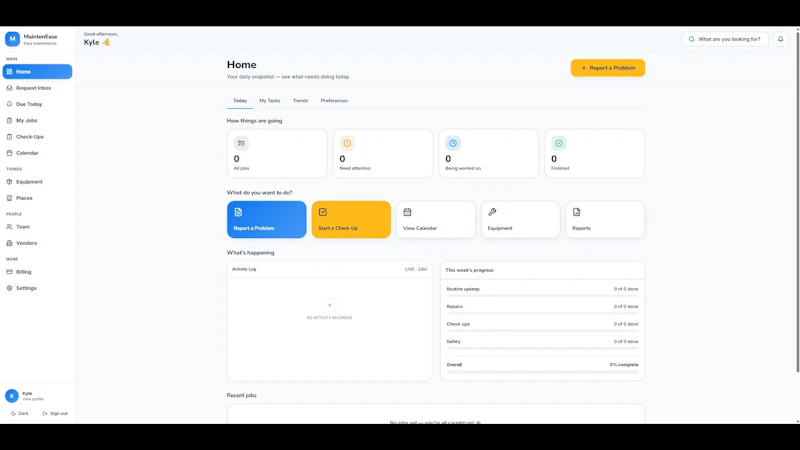The height and width of the screenshot is (450, 800).
Task: Click the 'NO ACTIVITY RECORDED' text
Action: coord(330,317)
